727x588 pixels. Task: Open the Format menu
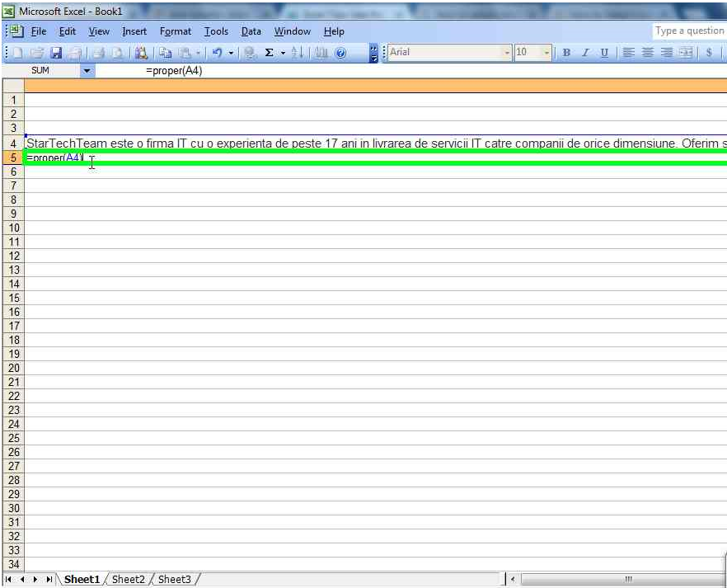click(x=175, y=31)
